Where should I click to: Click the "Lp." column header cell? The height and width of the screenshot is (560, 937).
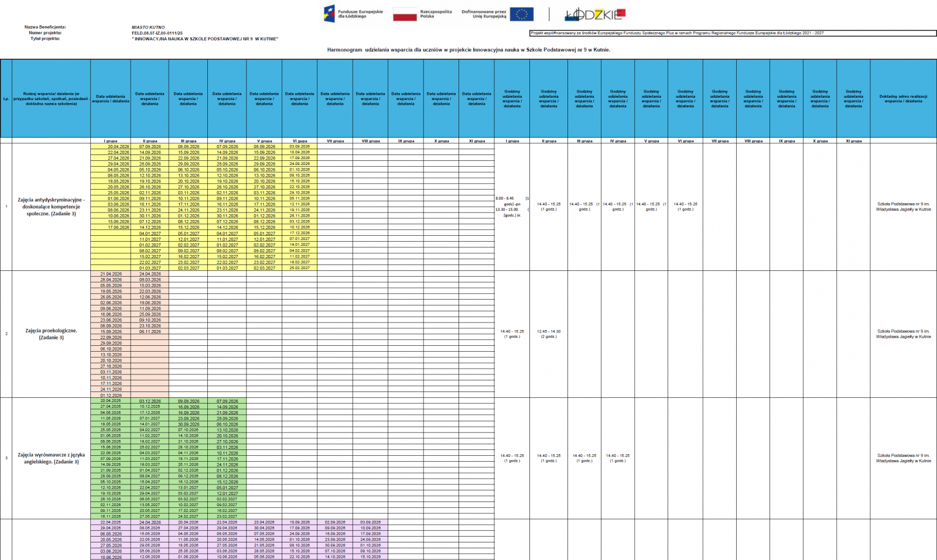coord(6,99)
